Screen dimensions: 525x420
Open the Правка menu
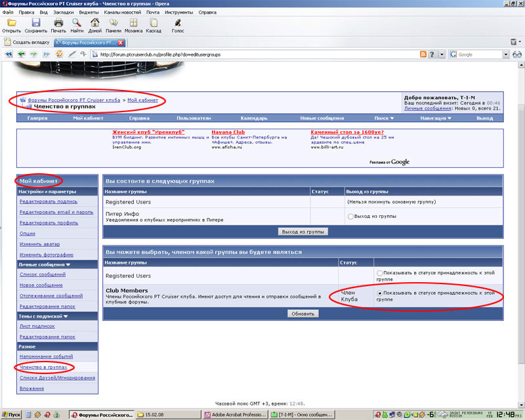coord(26,12)
